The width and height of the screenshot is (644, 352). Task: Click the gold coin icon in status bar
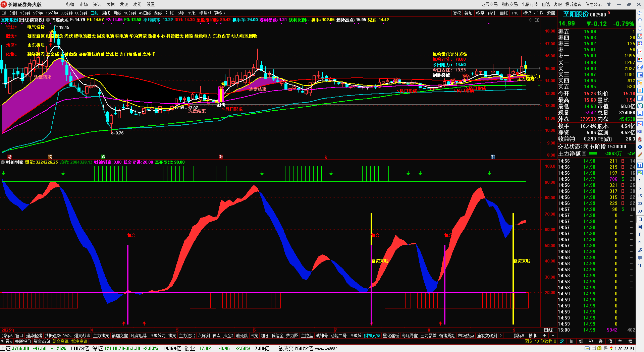pos(599,349)
